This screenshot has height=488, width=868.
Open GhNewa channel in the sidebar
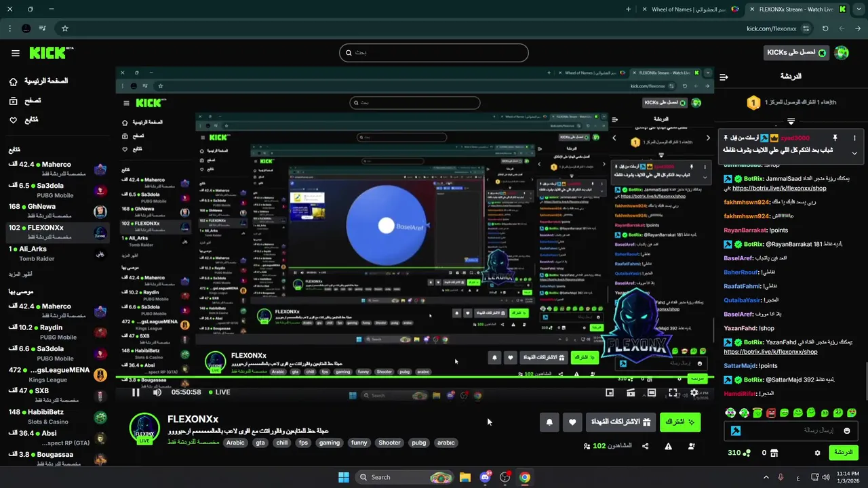coord(57,211)
